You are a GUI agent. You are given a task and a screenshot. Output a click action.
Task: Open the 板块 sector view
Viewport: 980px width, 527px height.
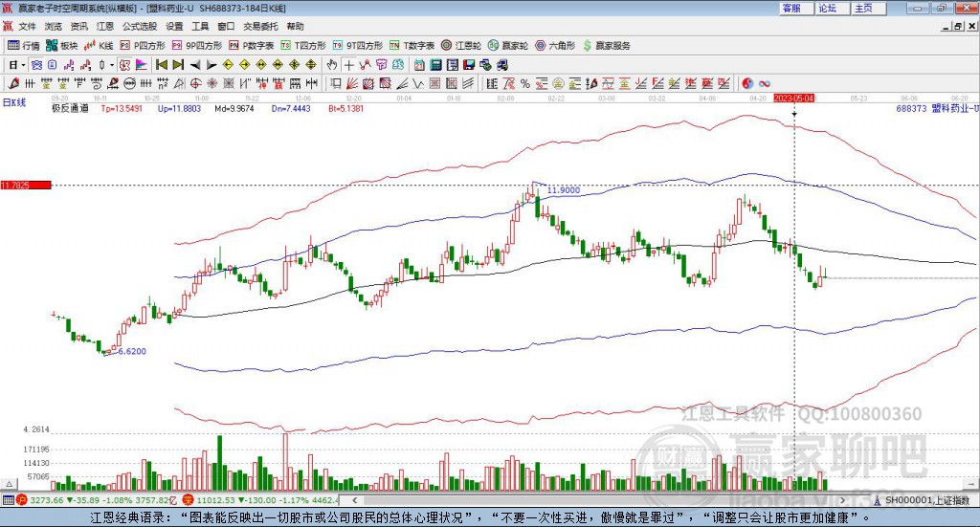[x=61, y=46]
